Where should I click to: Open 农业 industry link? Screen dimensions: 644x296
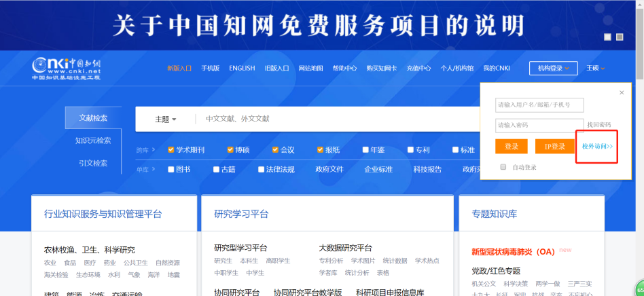click(x=50, y=263)
